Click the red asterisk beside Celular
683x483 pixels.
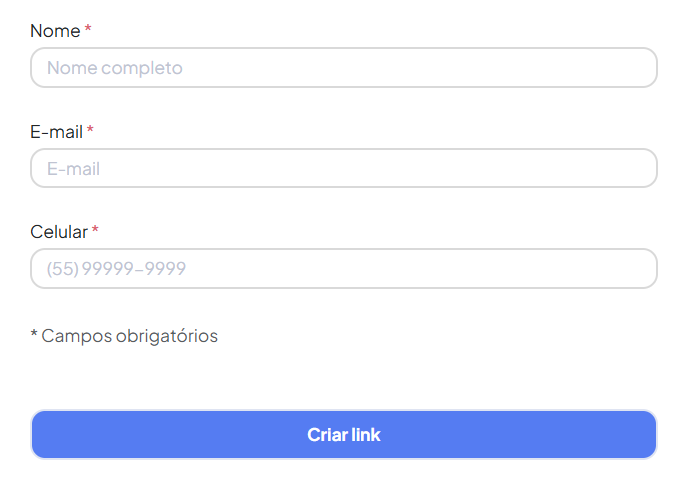click(x=95, y=230)
